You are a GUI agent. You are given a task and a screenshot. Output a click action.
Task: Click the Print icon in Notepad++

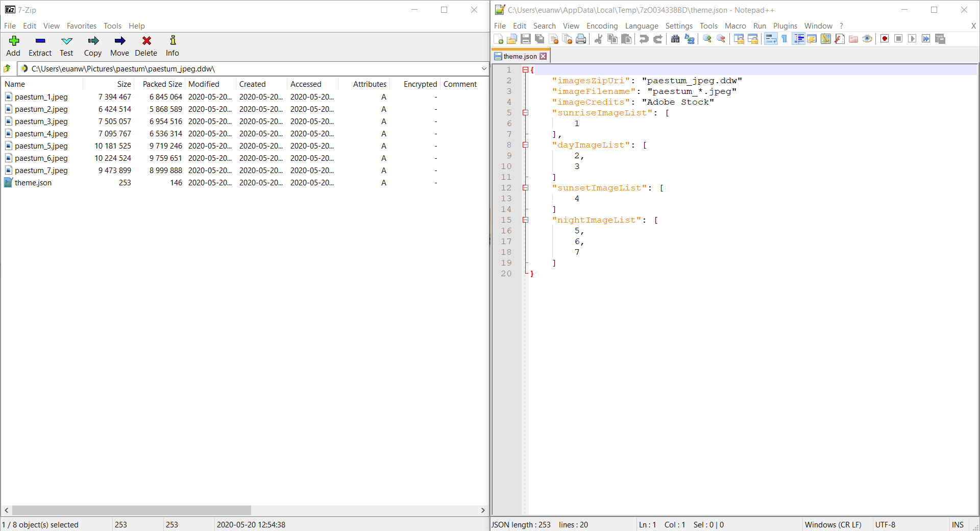point(581,38)
